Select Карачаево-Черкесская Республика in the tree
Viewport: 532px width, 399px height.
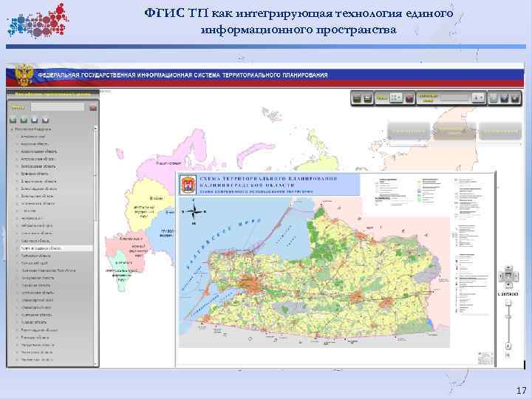(x=49, y=270)
